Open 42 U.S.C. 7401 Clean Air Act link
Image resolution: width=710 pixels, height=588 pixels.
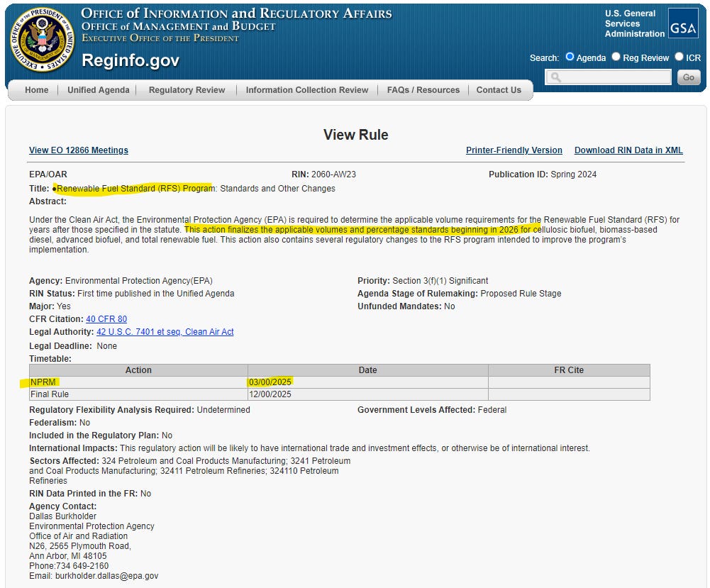[x=165, y=332]
